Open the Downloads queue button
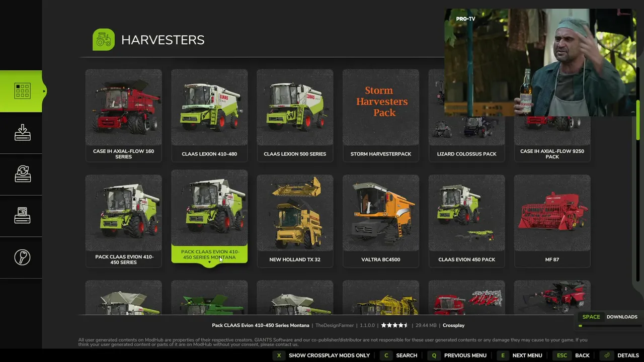The height and width of the screenshot is (362, 644). (609, 317)
